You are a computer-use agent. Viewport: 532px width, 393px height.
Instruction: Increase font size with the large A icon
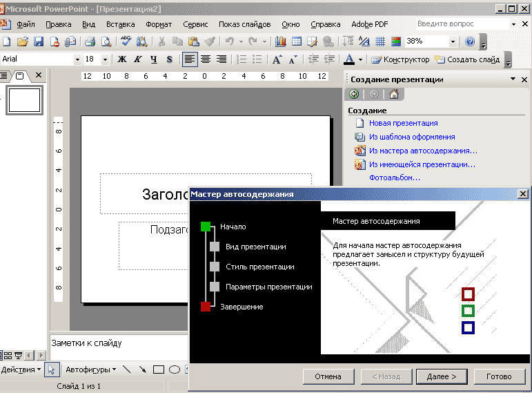coord(277,60)
